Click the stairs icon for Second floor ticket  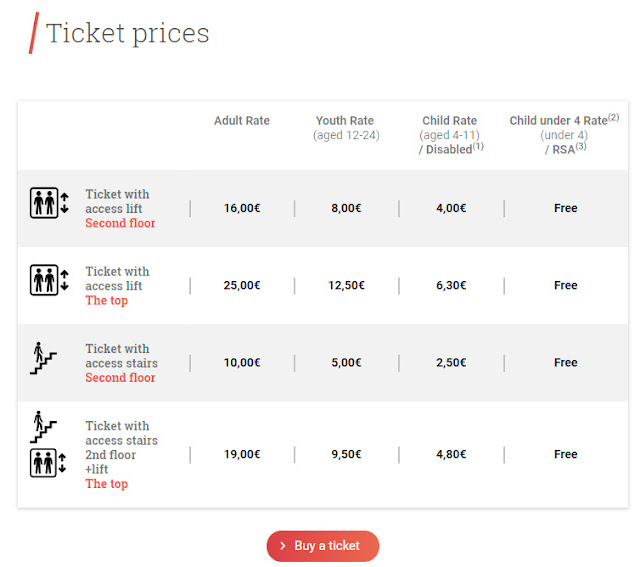pyautogui.click(x=43, y=358)
